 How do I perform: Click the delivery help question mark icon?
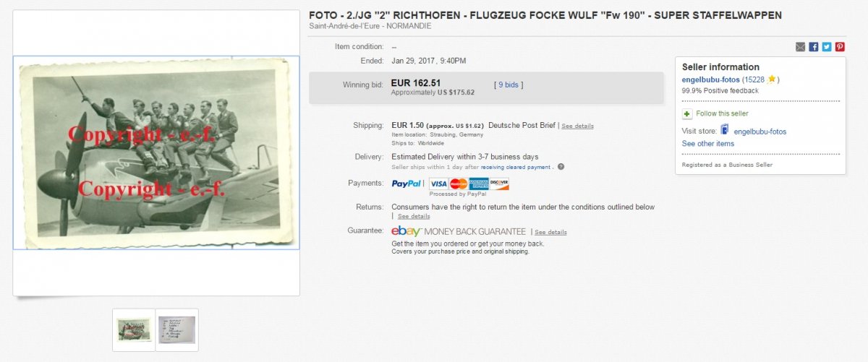pos(561,167)
